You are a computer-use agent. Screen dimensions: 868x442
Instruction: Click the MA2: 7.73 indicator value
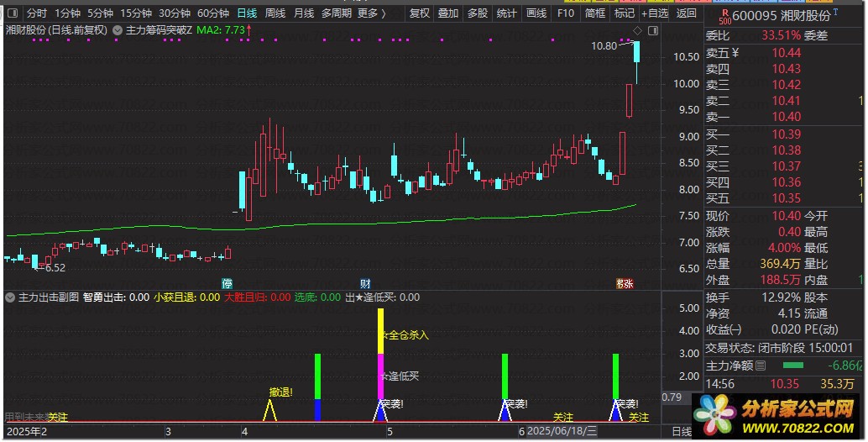(221, 30)
